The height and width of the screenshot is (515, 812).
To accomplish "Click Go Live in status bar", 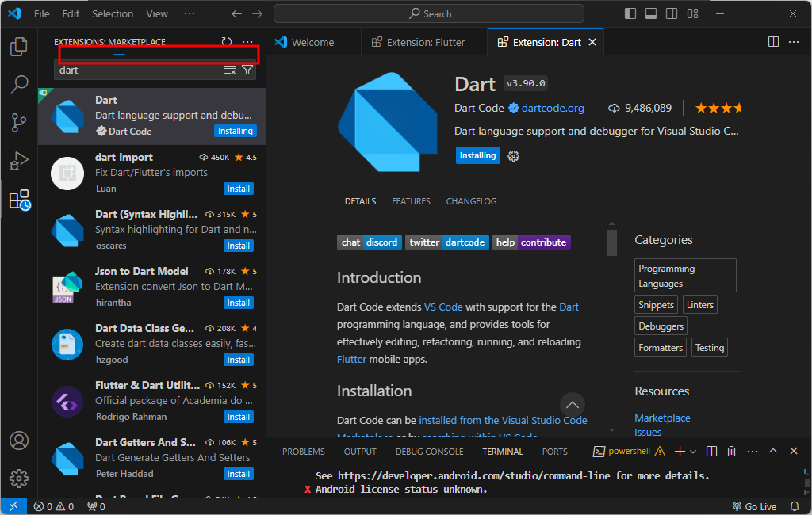I will 755,507.
